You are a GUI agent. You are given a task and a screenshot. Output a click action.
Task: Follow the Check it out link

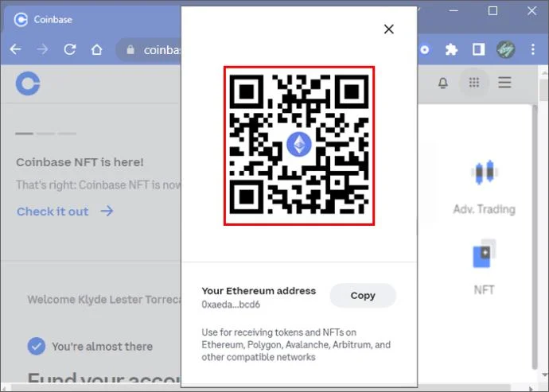tap(65, 211)
